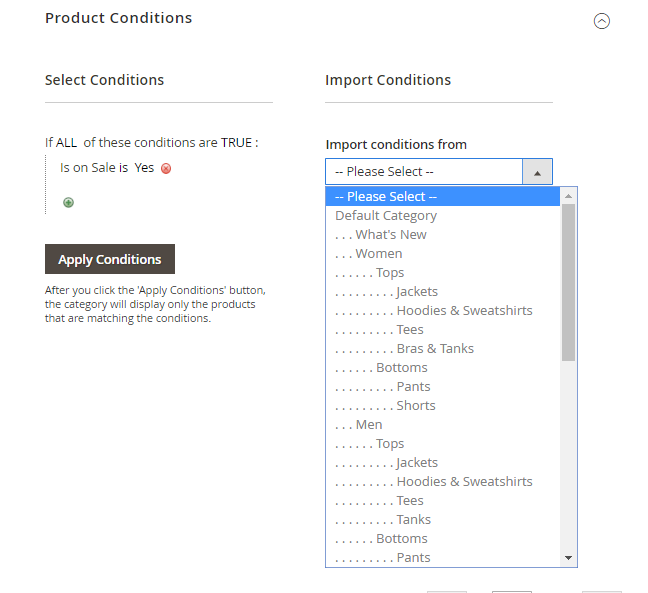Screen dimensions: 648x593
Task: Choose the Shorts category option
Action: click(415, 406)
